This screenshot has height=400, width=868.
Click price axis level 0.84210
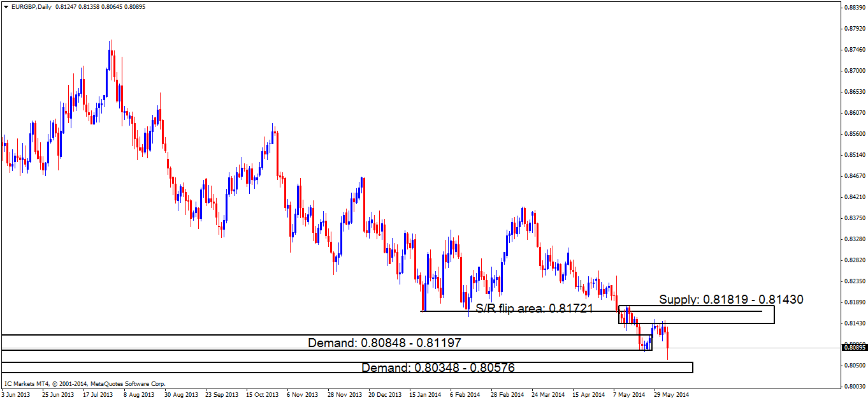tap(854, 196)
